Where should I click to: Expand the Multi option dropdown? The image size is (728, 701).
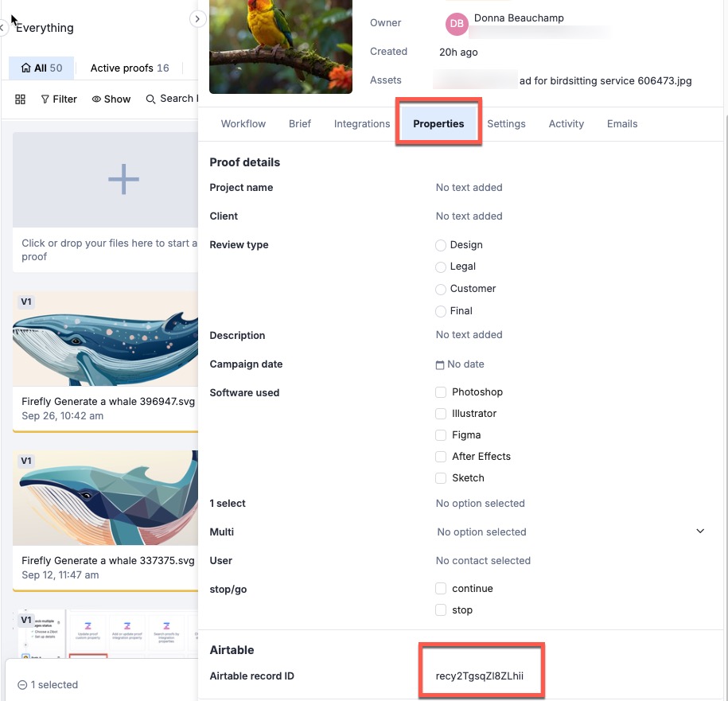[x=700, y=532]
